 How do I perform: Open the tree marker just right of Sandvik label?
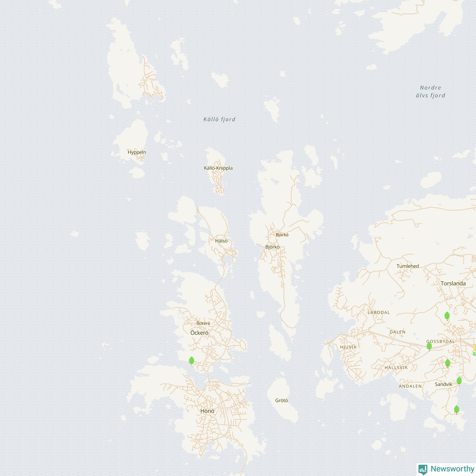tap(459, 381)
